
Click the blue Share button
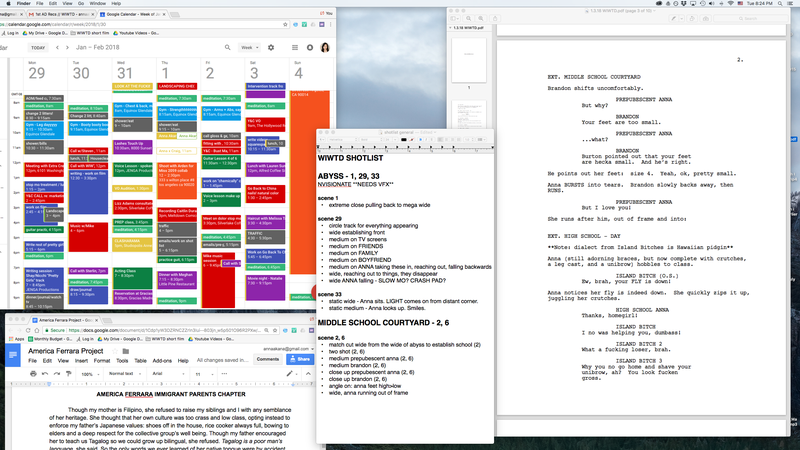click(x=300, y=359)
